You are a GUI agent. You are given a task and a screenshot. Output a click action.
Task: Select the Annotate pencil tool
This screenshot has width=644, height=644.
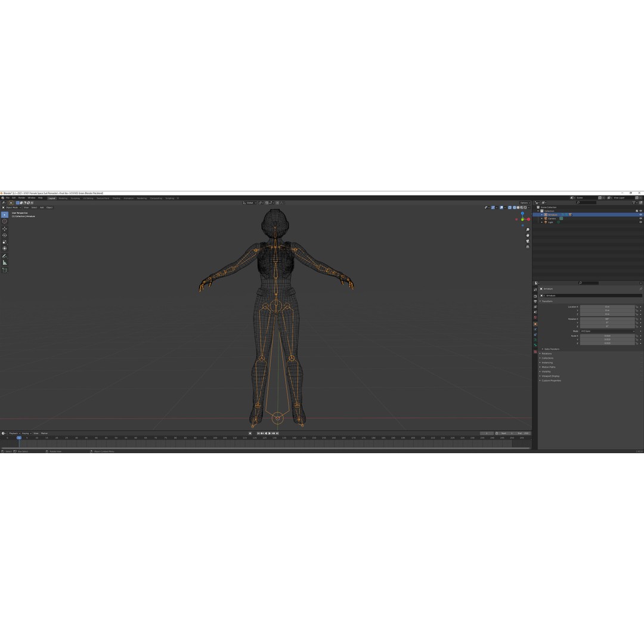tap(5, 256)
